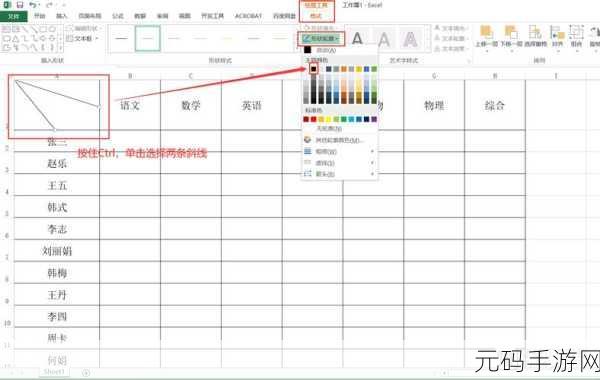Screen dimensions: 600x380
Task: Choose the yellow line shape style thumbnail
Action: coord(227,39)
